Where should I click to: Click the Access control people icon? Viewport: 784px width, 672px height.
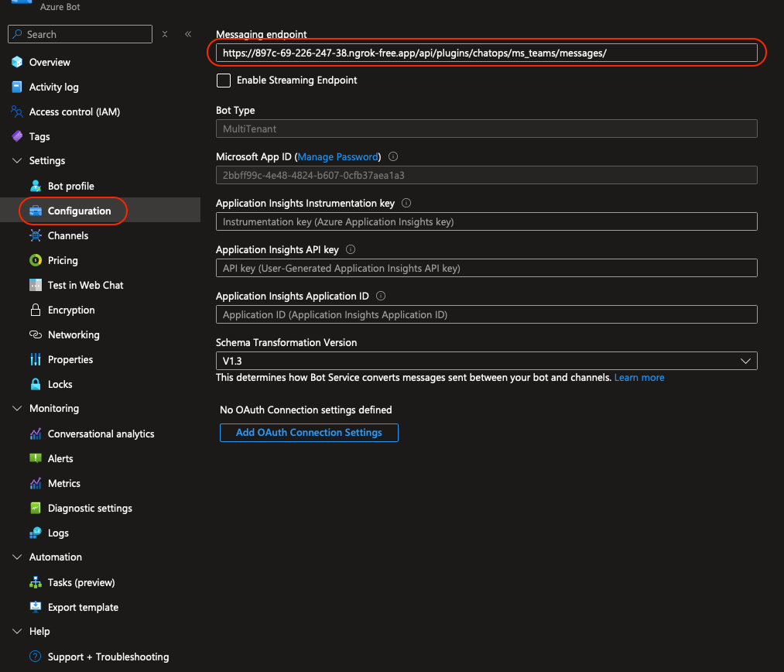(17, 111)
